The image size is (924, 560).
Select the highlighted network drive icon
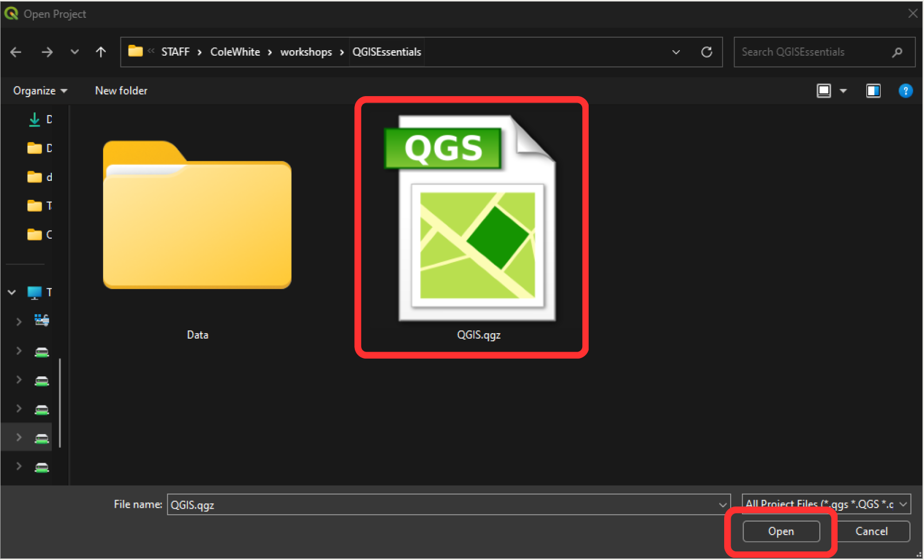click(42, 438)
